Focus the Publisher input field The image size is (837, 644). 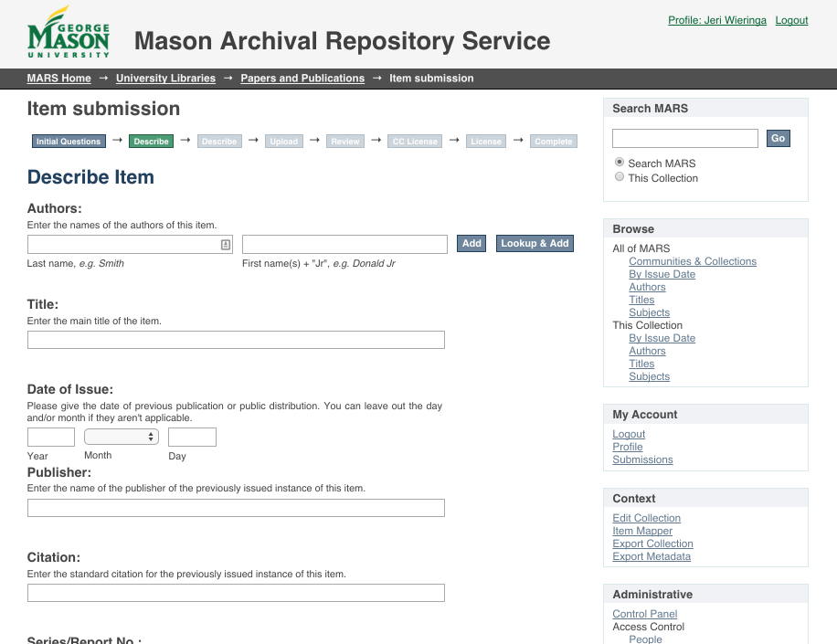point(236,508)
